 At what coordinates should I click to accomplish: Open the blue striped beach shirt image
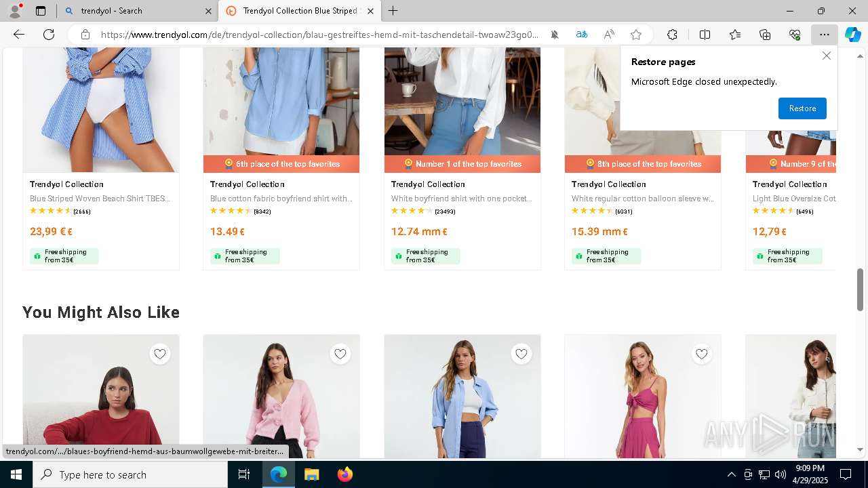coord(101,110)
